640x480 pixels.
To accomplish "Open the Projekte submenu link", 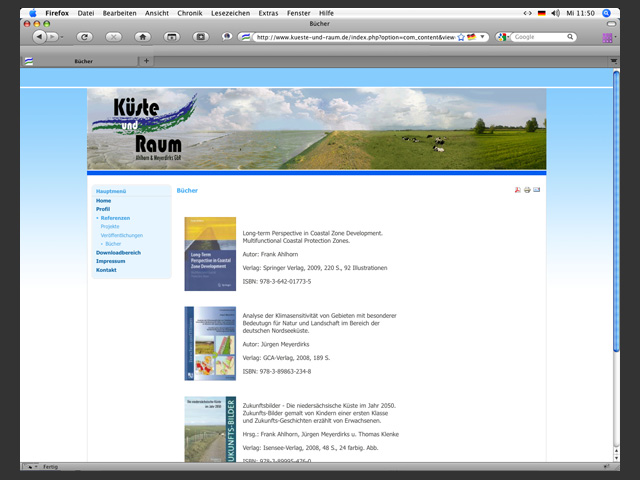I will (110, 226).
